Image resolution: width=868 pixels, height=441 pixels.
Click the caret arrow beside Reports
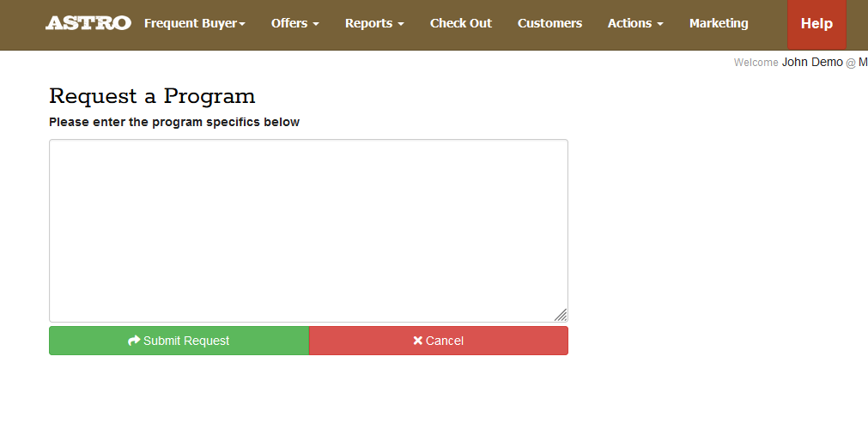[x=401, y=24]
